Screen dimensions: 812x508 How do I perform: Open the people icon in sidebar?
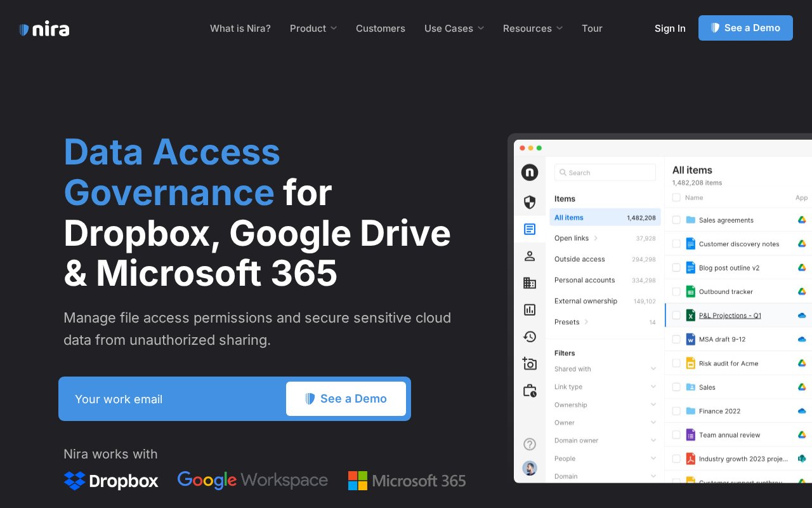click(530, 256)
